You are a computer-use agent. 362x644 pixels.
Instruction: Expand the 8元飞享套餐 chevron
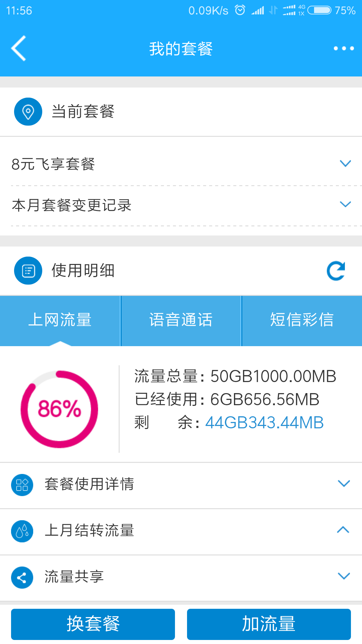click(345, 163)
